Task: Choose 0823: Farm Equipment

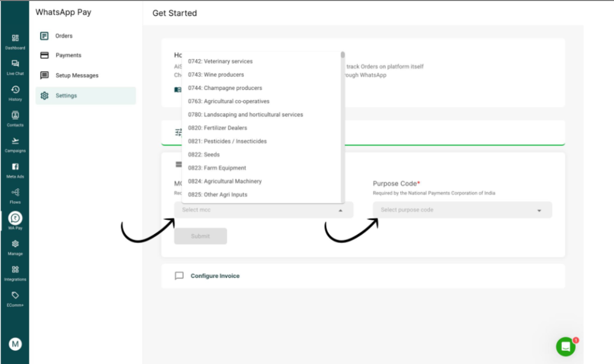Action: point(261,168)
